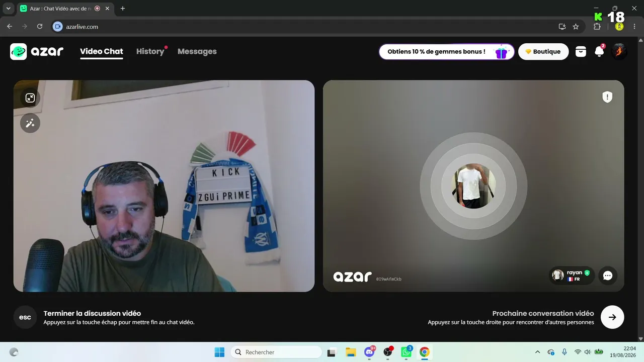Viewport: 644px width, 362px height.
Task: Skip to next chat with the arrow button
Action: [x=612, y=317]
